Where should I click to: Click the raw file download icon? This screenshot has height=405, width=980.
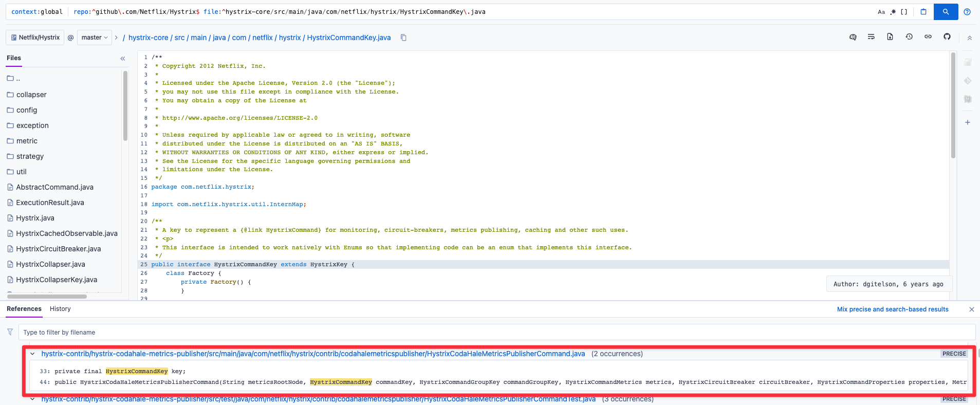[890, 37]
